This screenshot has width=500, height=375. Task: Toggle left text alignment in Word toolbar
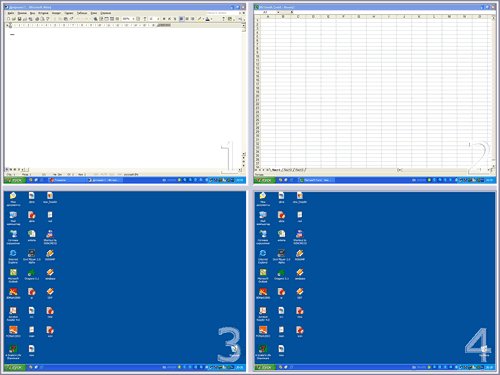pos(181,19)
